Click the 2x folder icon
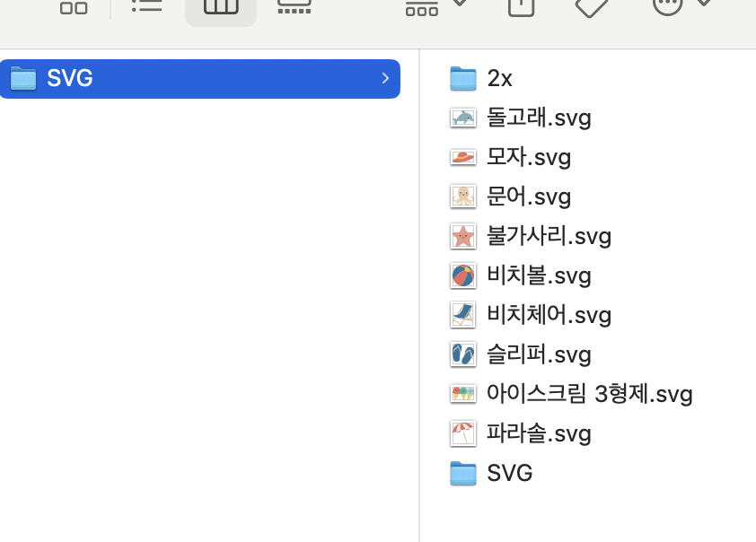 pos(463,78)
